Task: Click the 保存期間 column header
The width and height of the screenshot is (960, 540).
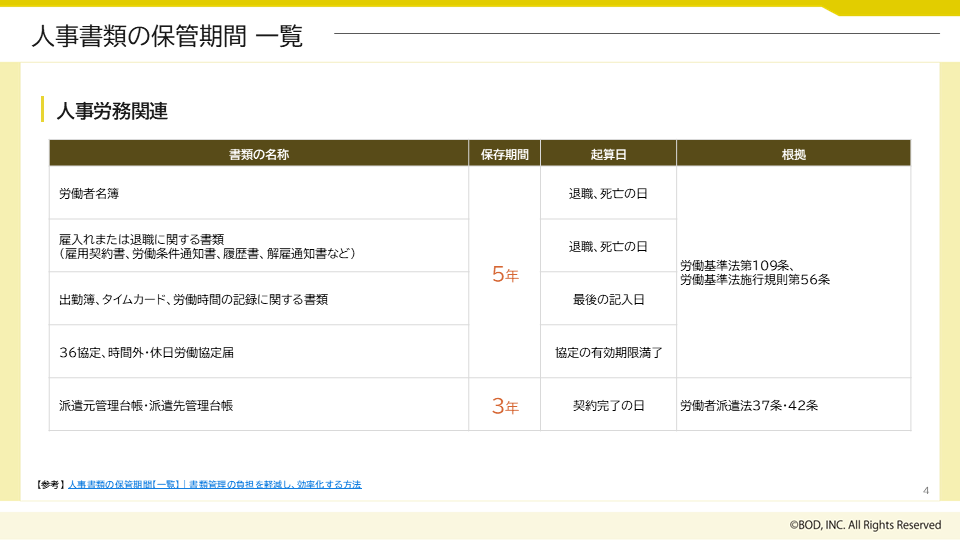Action: 504,154
